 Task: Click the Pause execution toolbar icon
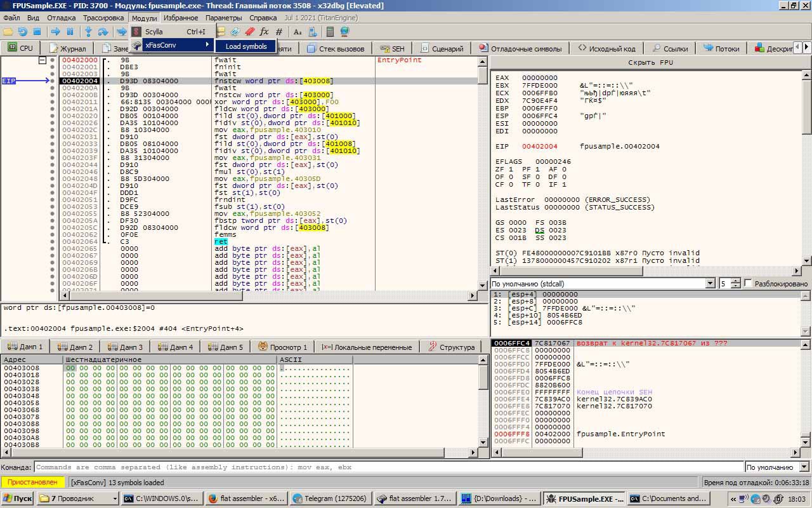(70, 31)
